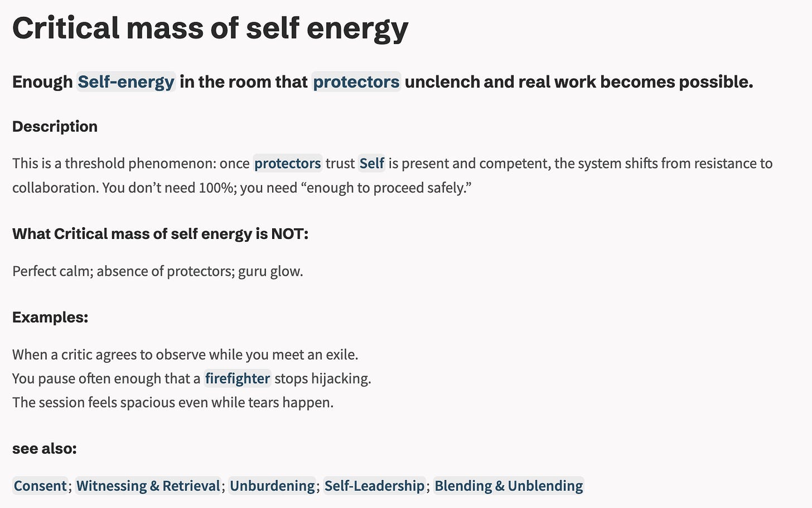This screenshot has width=812, height=508.
Task: Open Blending & Unblending link
Action: click(509, 486)
